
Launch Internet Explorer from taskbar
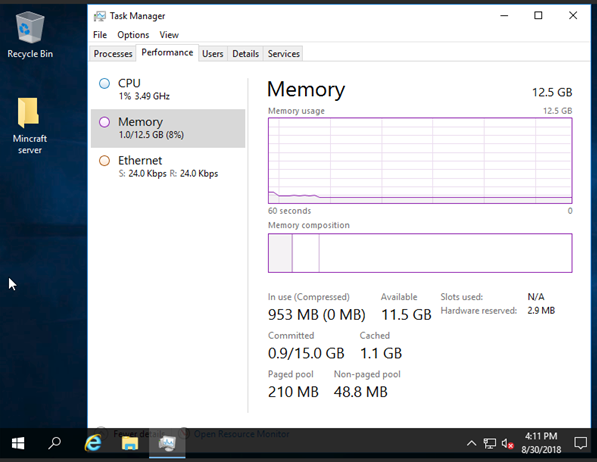93,443
